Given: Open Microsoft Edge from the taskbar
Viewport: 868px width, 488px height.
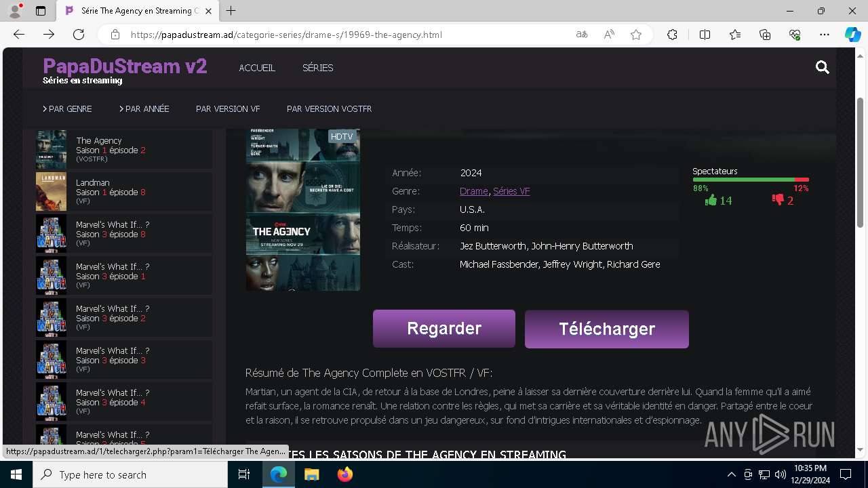Looking at the screenshot, I should point(279,474).
